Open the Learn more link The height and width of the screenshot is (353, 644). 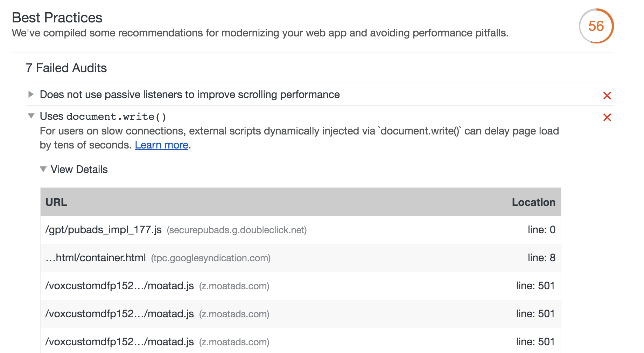[x=161, y=145]
